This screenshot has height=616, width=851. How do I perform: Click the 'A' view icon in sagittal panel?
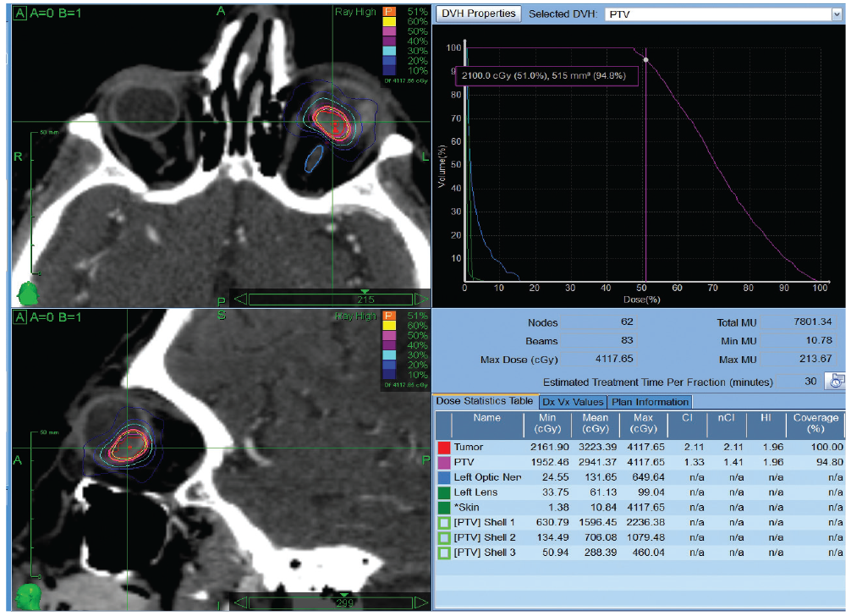pyautogui.click(x=20, y=317)
